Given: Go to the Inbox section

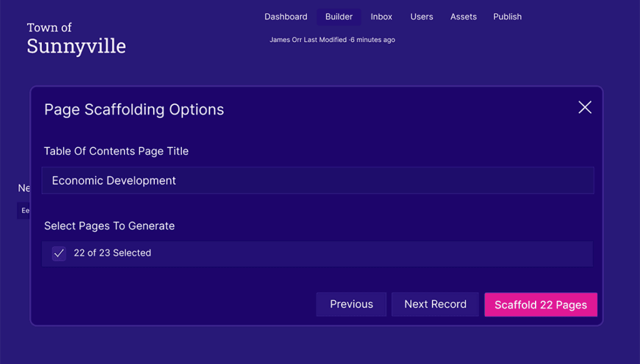Looking at the screenshot, I should tap(381, 17).
